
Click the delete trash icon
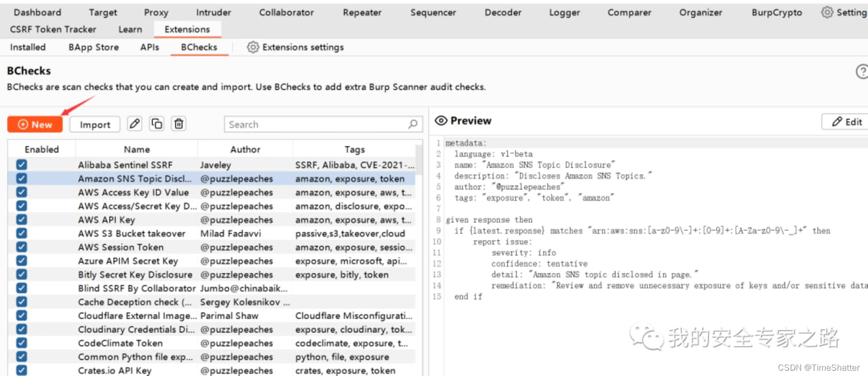pyautogui.click(x=178, y=124)
